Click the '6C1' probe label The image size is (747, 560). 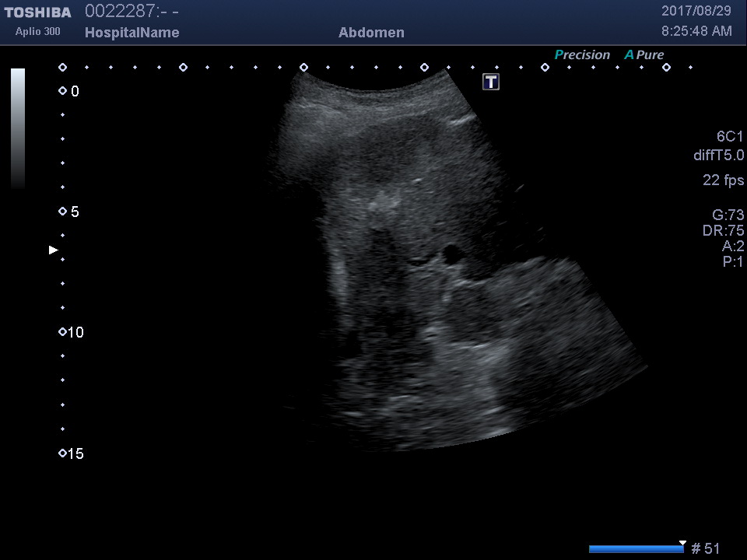tap(729, 137)
